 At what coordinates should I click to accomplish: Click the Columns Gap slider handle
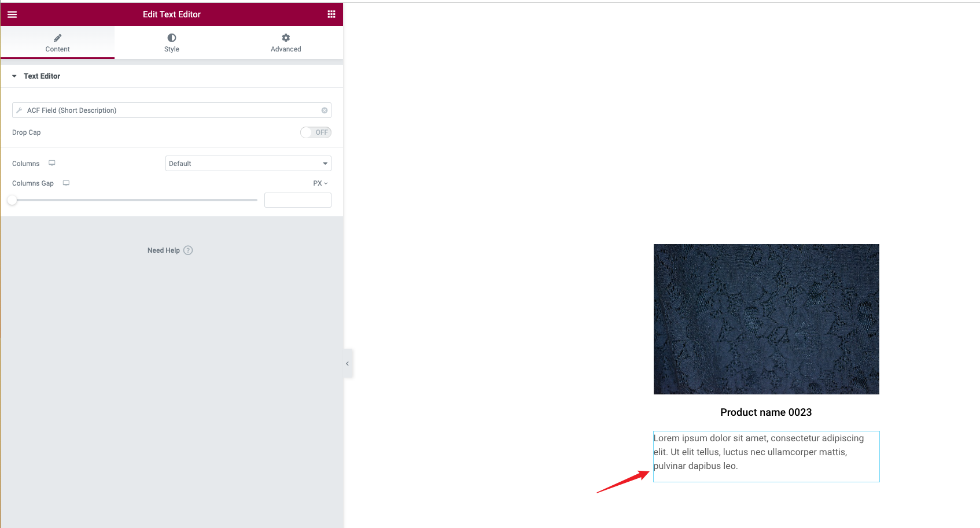click(x=12, y=200)
